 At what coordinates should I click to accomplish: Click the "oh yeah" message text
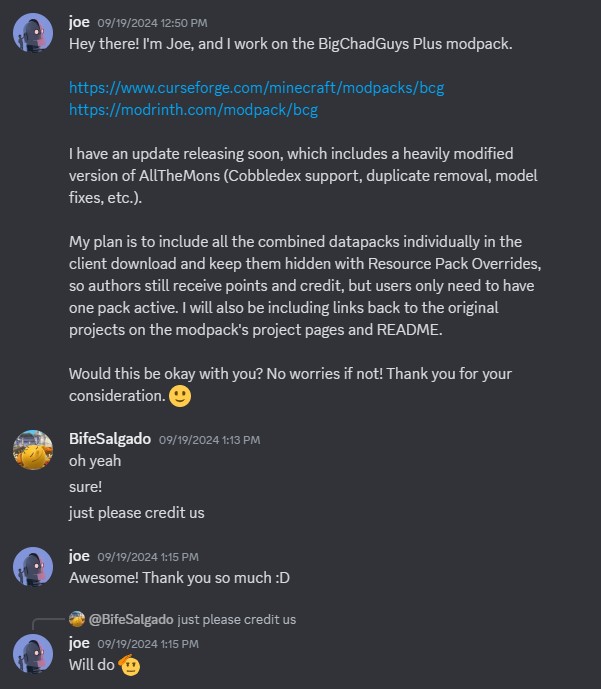95,461
